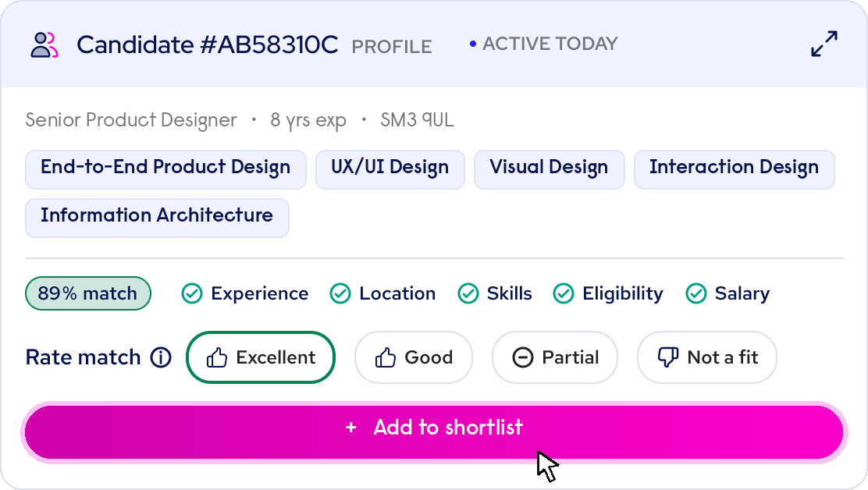Click the Location check icon
Screen dimensions: 868x490
(340, 293)
